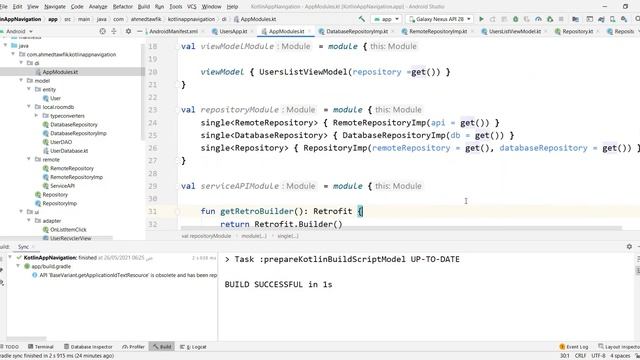Open the VCS menu
640x360 pixels.
coord(191,7)
